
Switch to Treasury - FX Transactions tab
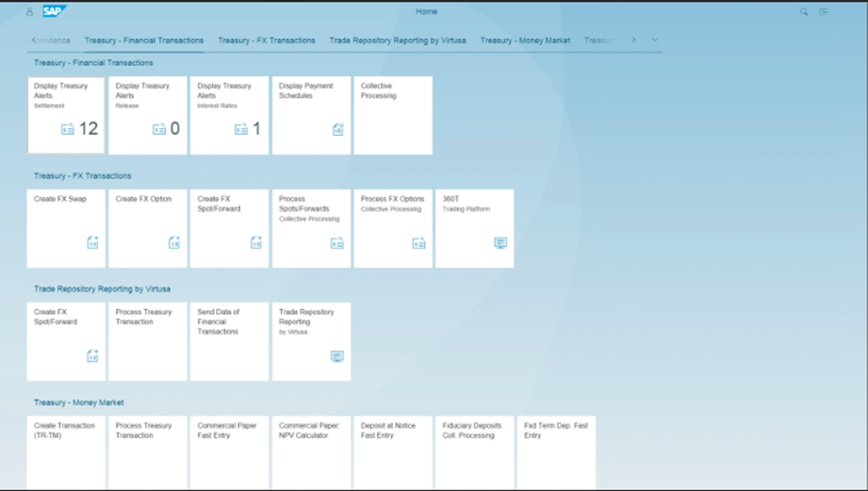(x=266, y=41)
